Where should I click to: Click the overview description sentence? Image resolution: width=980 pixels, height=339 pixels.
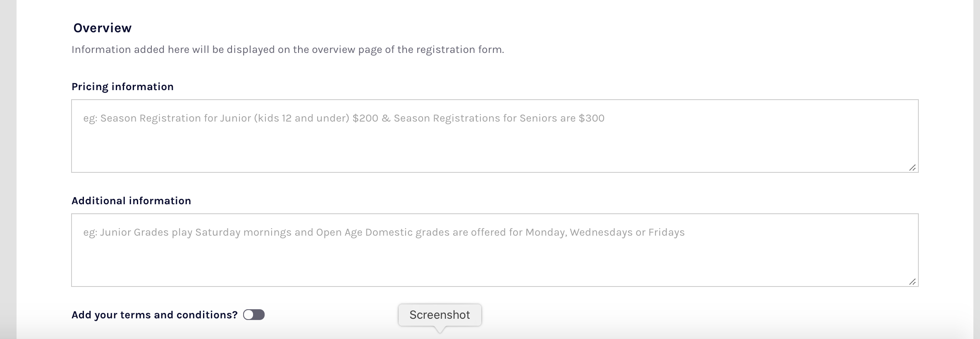[287, 50]
